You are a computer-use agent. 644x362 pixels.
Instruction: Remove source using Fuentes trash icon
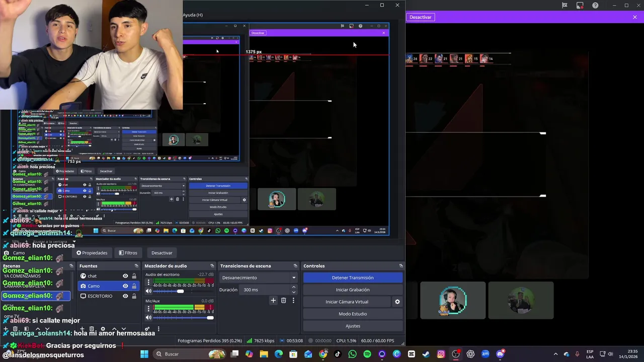[x=92, y=329]
